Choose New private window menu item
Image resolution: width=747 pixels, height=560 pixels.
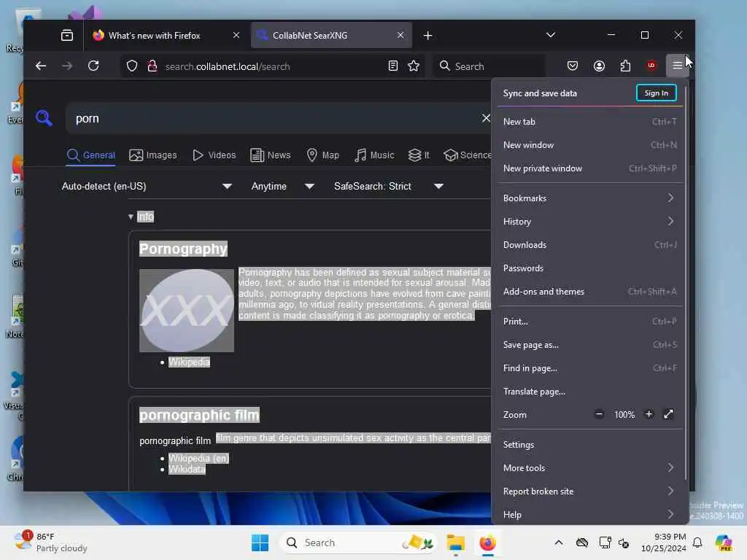[589, 168]
